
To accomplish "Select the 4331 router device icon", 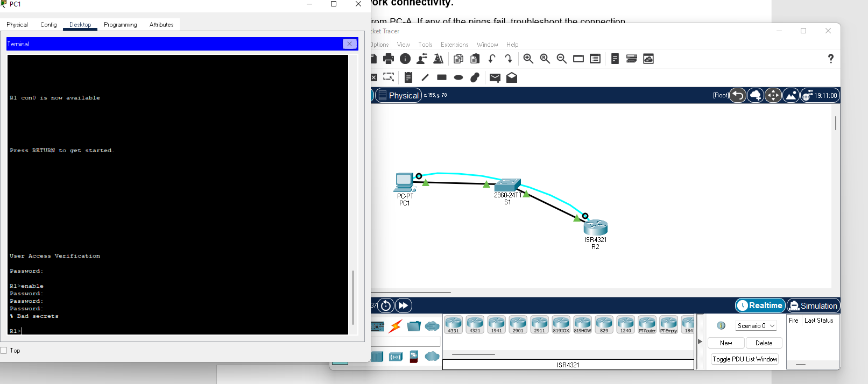I will click(x=454, y=325).
